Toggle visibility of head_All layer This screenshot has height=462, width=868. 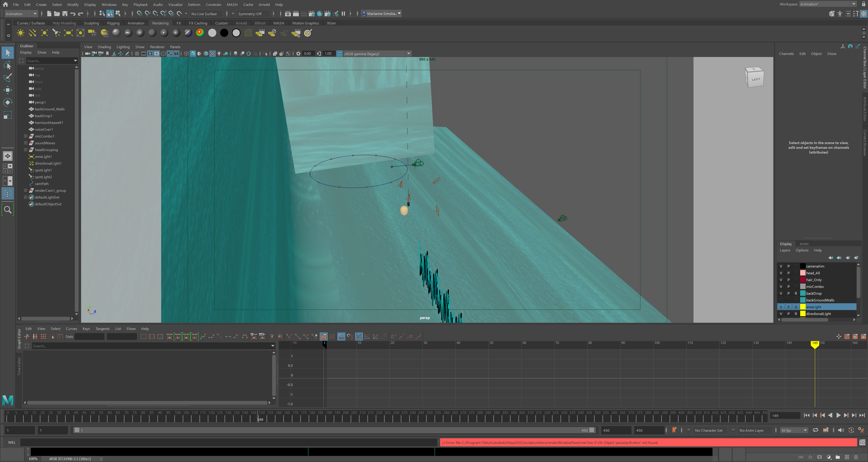[x=781, y=273]
